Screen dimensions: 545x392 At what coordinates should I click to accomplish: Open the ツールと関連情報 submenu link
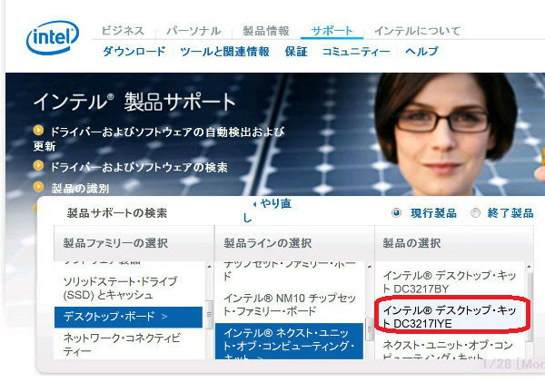point(224,52)
